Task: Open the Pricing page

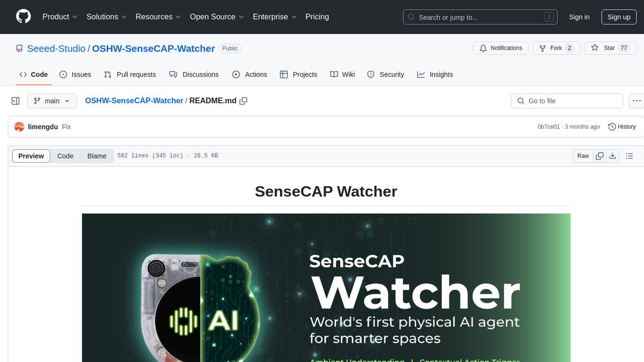Action: [x=317, y=17]
